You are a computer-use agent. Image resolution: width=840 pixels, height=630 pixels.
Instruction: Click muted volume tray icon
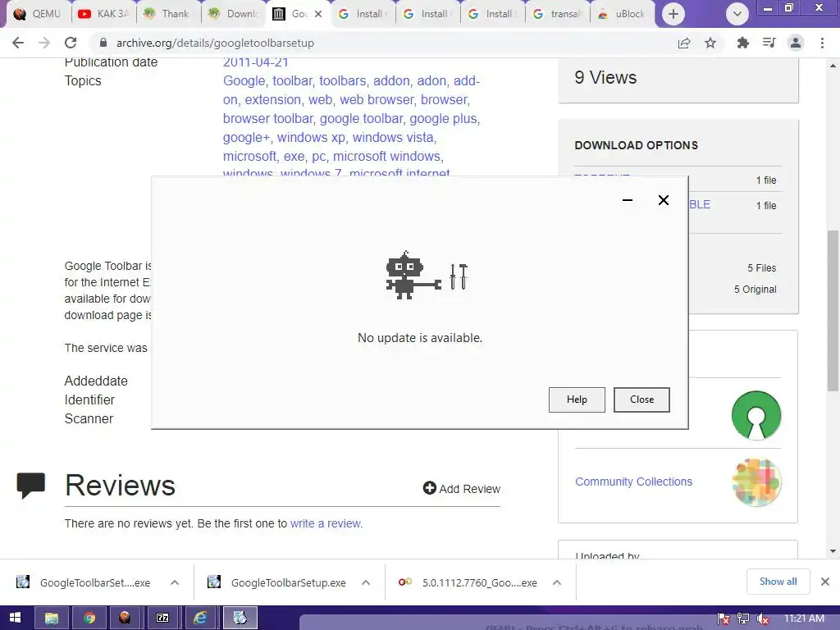[x=762, y=619]
